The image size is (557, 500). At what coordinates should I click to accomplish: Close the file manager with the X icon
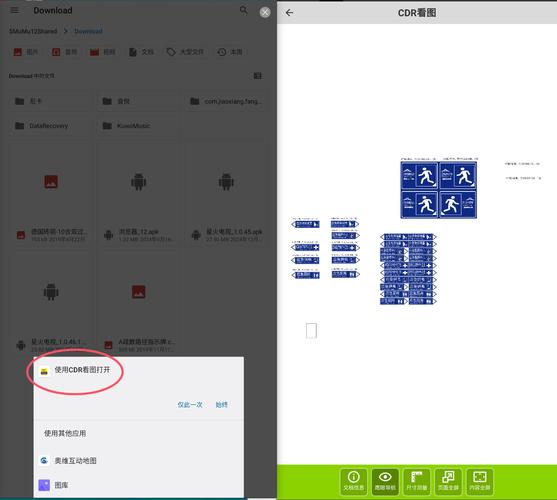(x=265, y=12)
